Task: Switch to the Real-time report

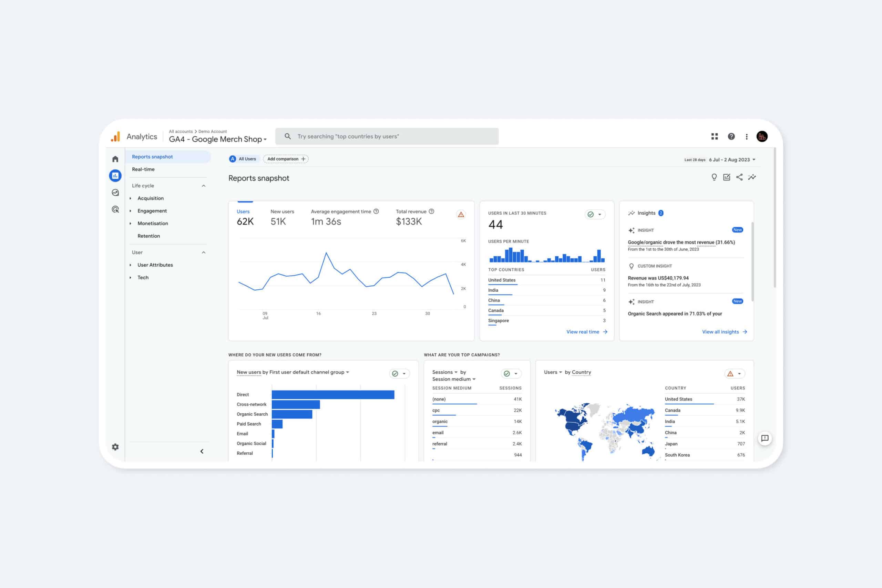Action: (143, 169)
